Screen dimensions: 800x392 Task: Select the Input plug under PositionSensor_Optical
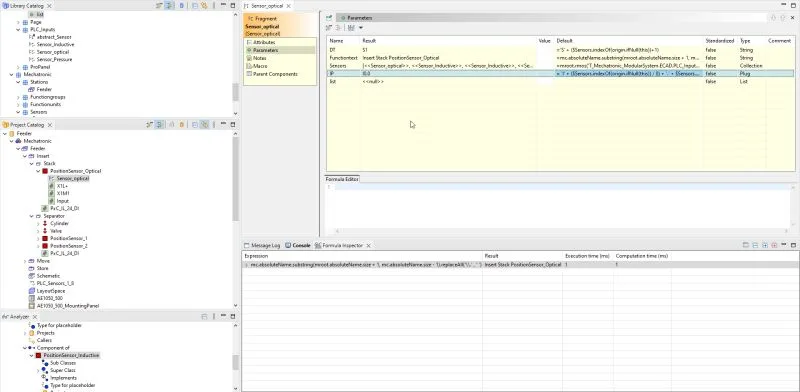(62, 201)
